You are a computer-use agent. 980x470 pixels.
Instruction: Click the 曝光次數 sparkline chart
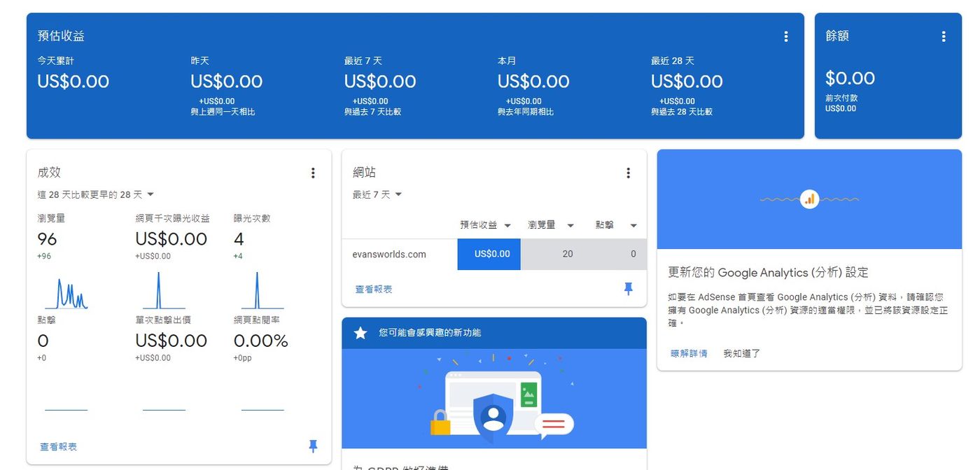[262, 291]
